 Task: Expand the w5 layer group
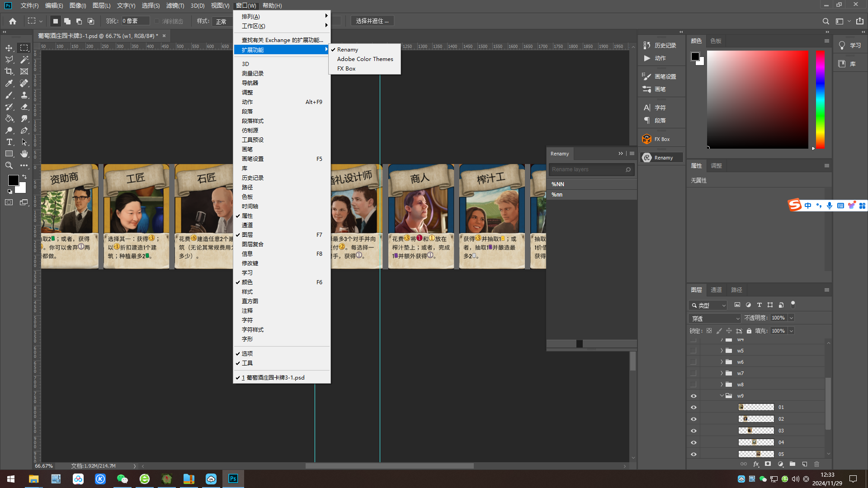point(722,351)
